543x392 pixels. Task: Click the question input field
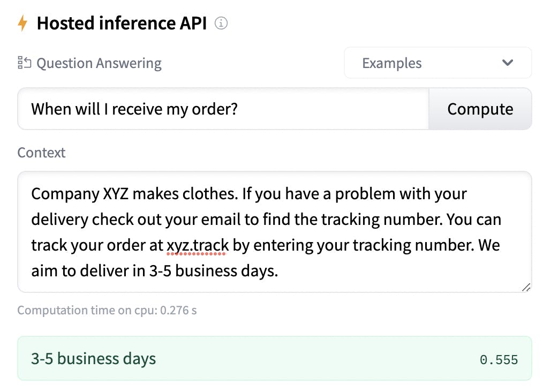click(223, 109)
